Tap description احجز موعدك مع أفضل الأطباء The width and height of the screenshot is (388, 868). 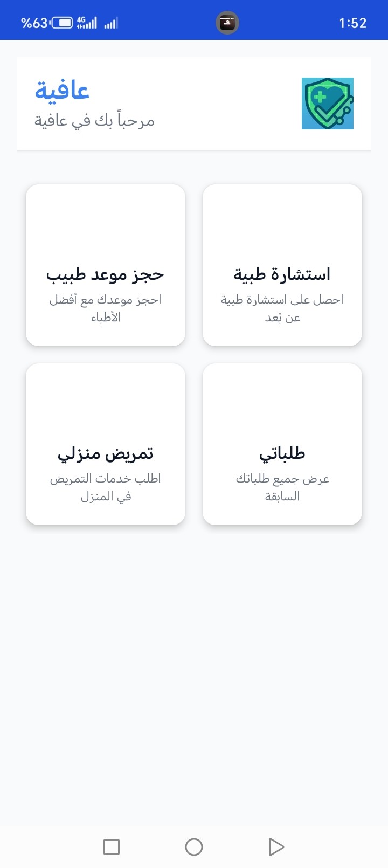[106, 308]
